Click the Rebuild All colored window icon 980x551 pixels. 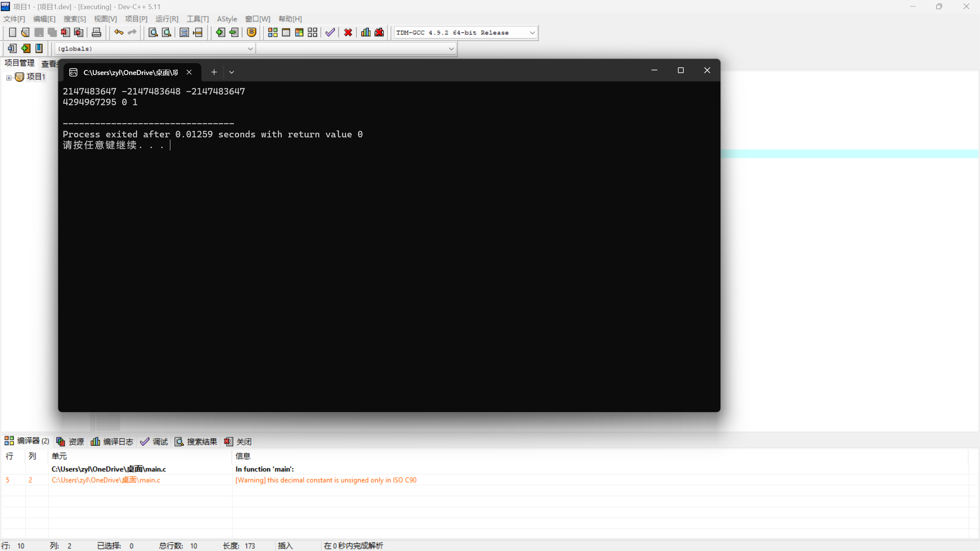299,33
